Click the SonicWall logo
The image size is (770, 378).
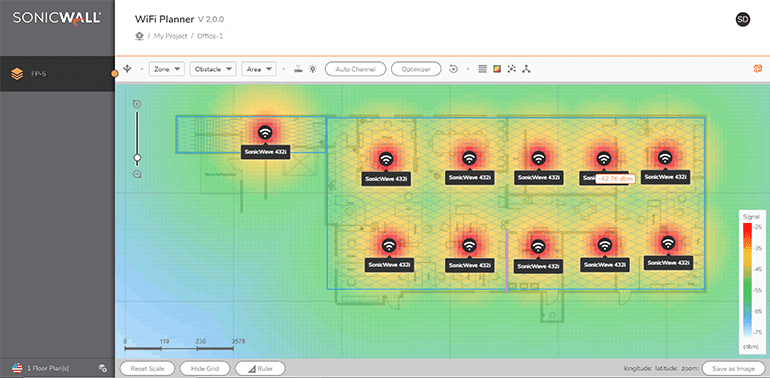(x=57, y=19)
